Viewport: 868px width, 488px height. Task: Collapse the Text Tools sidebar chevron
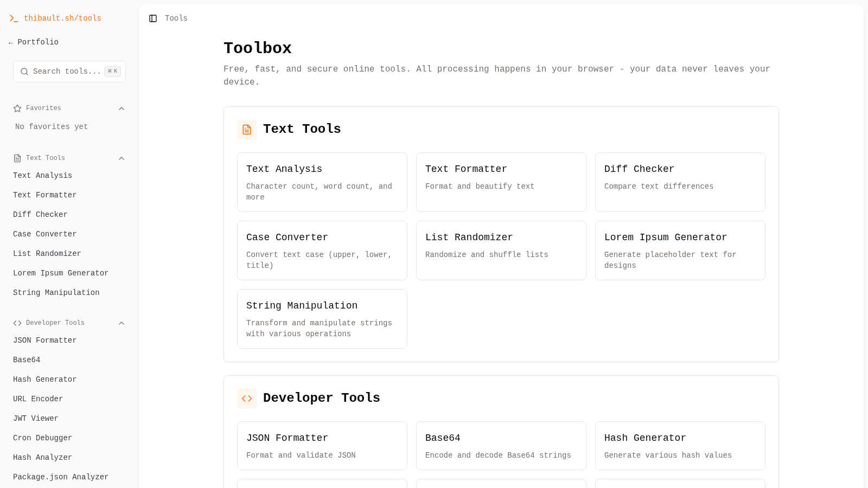tap(122, 158)
